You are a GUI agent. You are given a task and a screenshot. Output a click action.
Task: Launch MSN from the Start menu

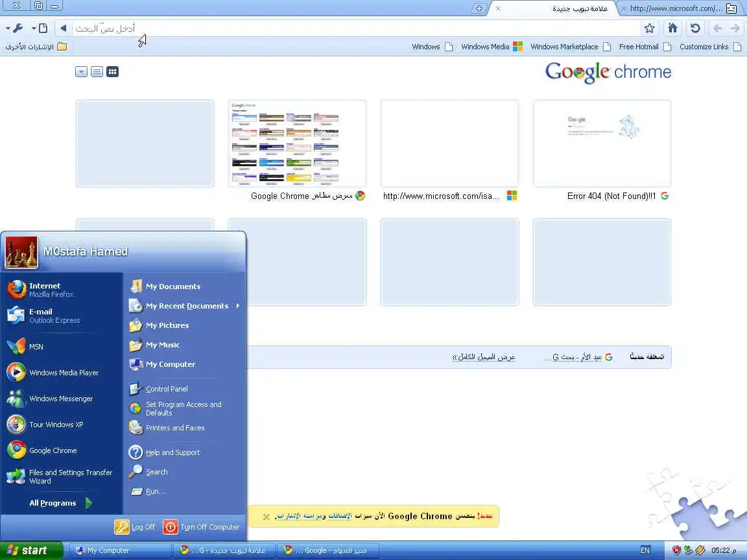click(61, 347)
